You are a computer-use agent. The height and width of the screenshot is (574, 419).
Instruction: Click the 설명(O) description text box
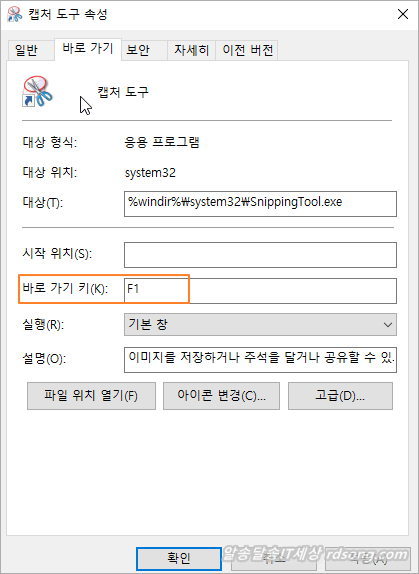260,360
